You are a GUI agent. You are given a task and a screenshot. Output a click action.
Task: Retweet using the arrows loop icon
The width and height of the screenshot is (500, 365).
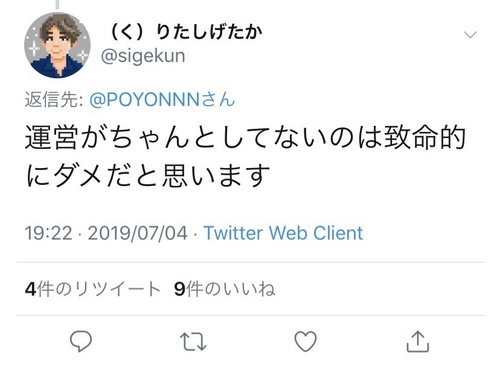(193, 342)
